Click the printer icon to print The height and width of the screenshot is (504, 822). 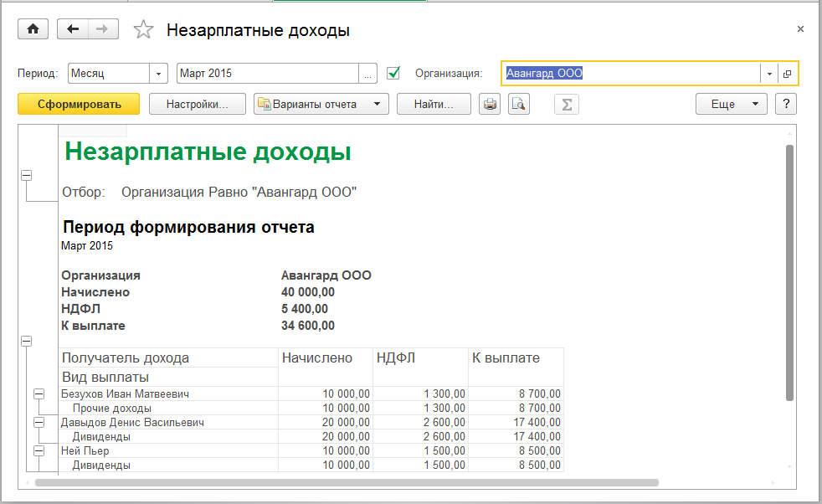pyautogui.click(x=490, y=104)
